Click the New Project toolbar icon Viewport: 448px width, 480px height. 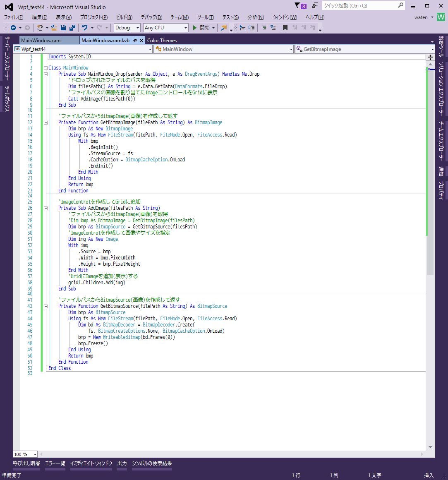click(x=40, y=28)
